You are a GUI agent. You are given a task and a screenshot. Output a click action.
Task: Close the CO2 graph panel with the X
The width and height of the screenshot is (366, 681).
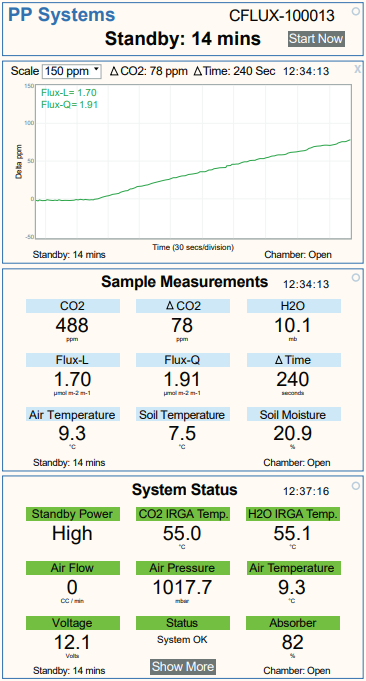(357, 69)
